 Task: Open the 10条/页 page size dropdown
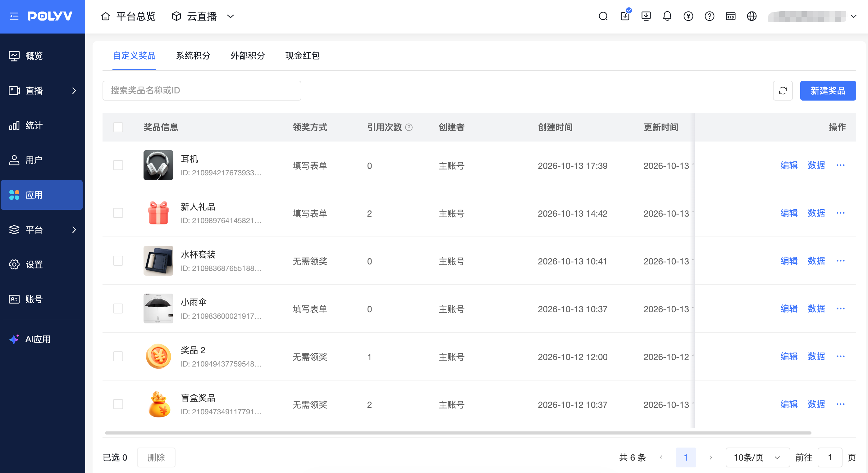757,457
